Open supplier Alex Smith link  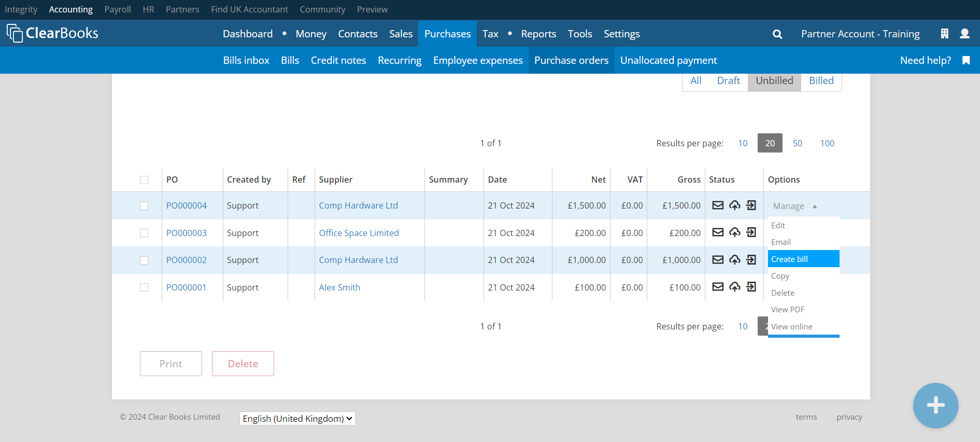tap(339, 287)
